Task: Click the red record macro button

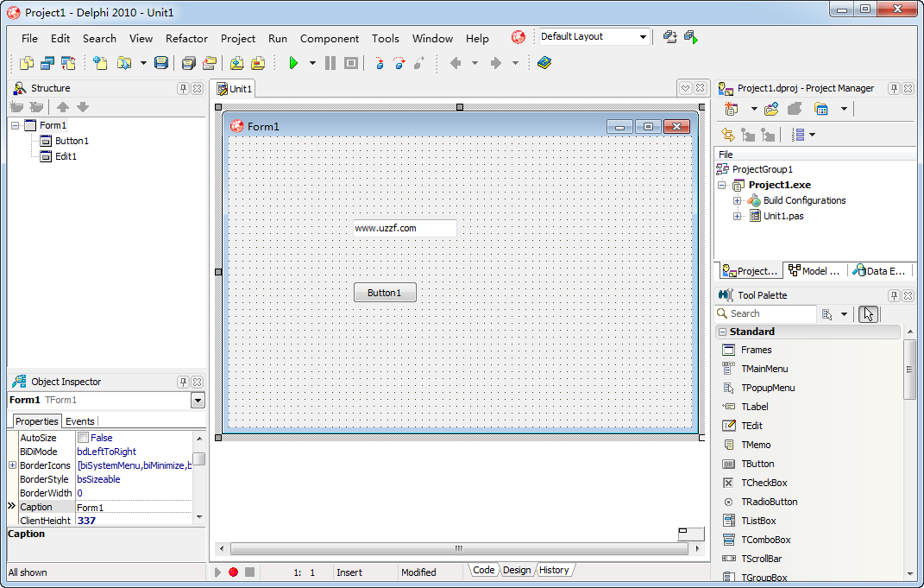Action: [x=233, y=572]
